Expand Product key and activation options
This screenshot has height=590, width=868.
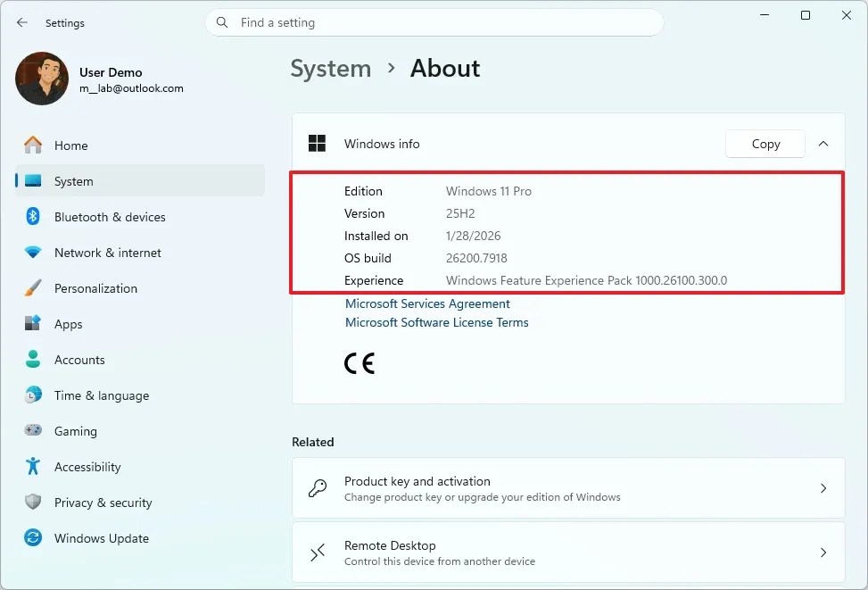568,488
